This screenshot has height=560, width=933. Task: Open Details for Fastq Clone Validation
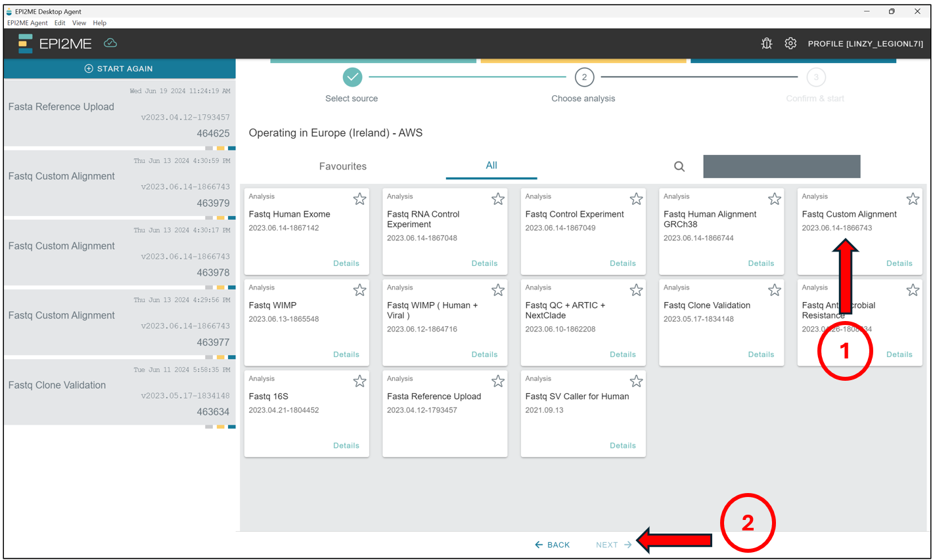pyautogui.click(x=761, y=355)
